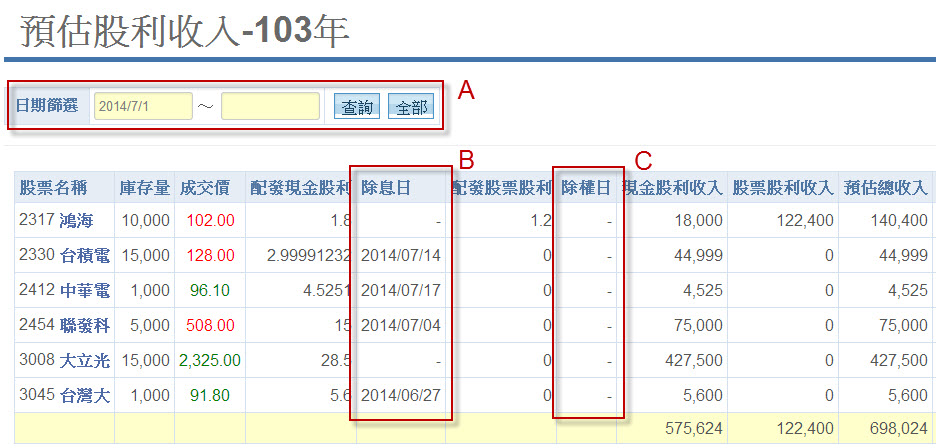Select the 2014/07/17 ex-dividend date cell

pos(401,291)
